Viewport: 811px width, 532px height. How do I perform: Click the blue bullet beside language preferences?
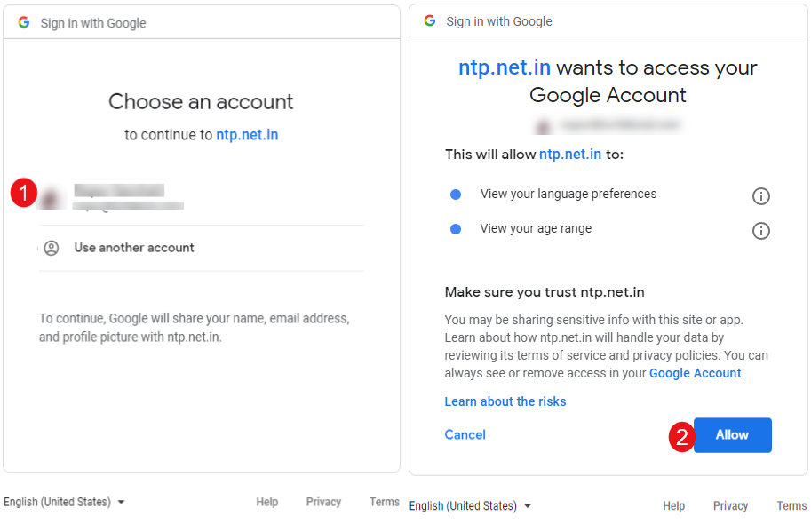coord(456,195)
